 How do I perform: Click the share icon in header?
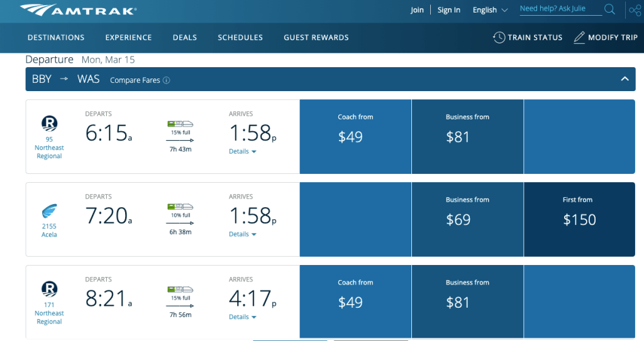point(635,10)
